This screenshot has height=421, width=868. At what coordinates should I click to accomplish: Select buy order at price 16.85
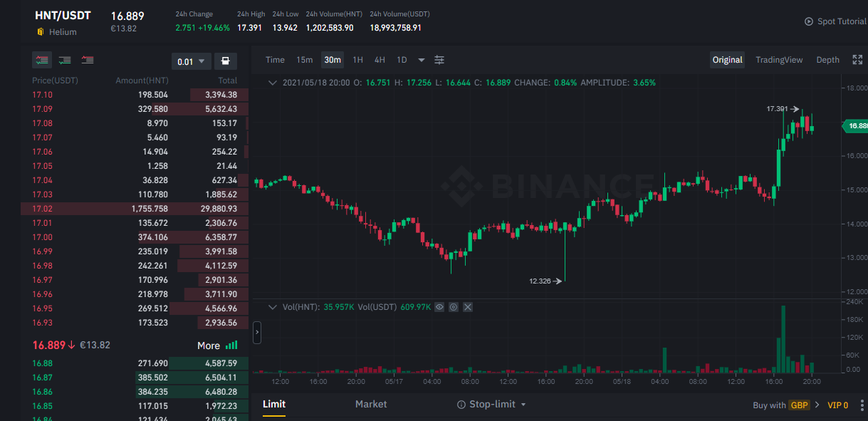click(x=135, y=406)
